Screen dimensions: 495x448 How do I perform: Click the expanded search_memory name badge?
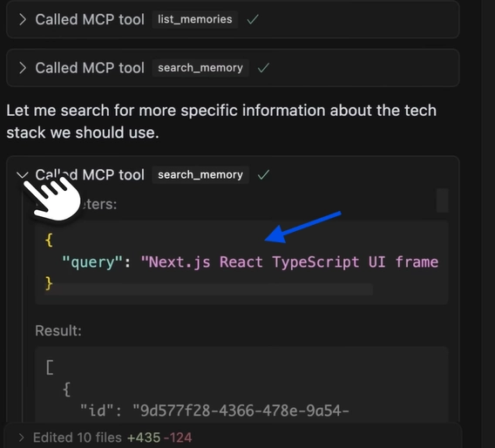click(x=200, y=174)
